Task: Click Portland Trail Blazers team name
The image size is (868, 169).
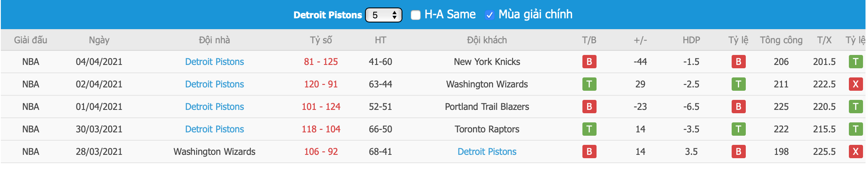Action: pyautogui.click(x=487, y=107)
